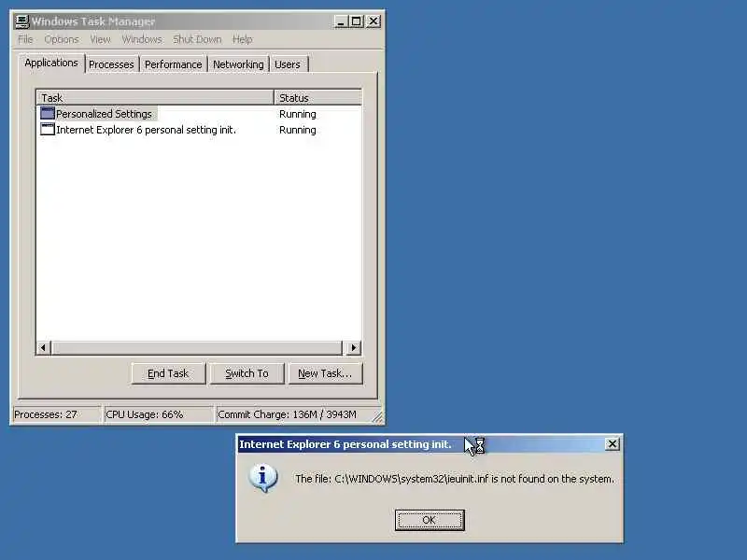
Task: Click the New Task... button
Action: 325,373
